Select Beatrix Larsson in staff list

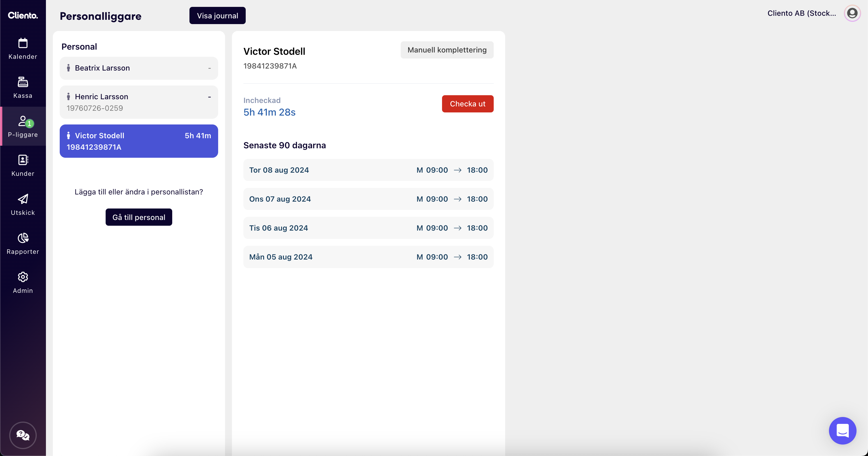tap(139, 68)
